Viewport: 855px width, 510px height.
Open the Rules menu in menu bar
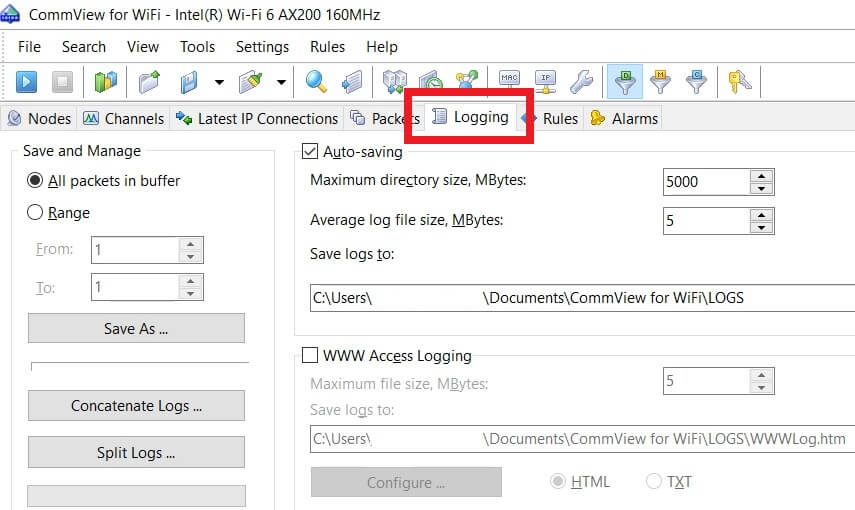pyautogui.click(x=327, y=47)
